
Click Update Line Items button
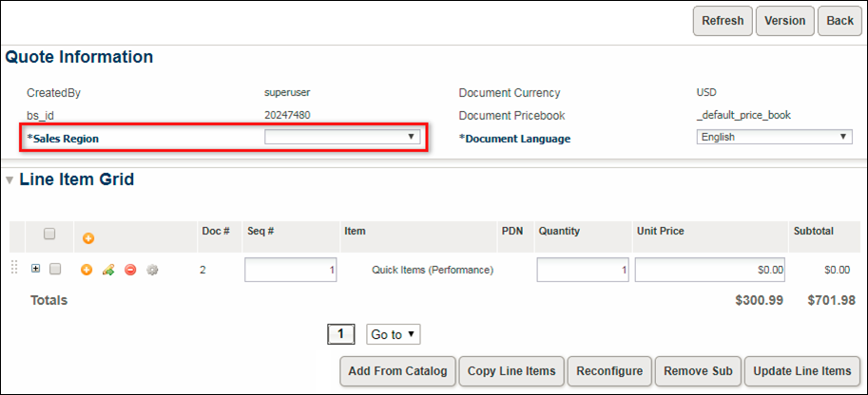802,371
